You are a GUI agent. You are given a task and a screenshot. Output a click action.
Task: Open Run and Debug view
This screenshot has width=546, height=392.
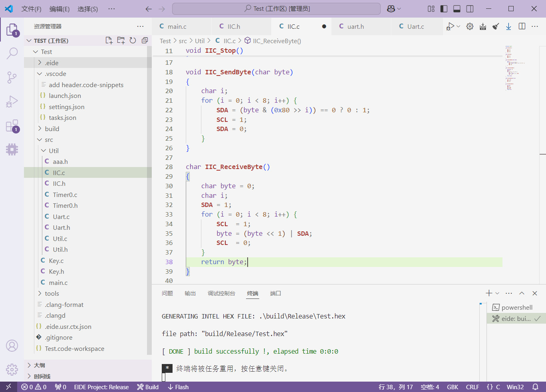[x=12, y=102]
